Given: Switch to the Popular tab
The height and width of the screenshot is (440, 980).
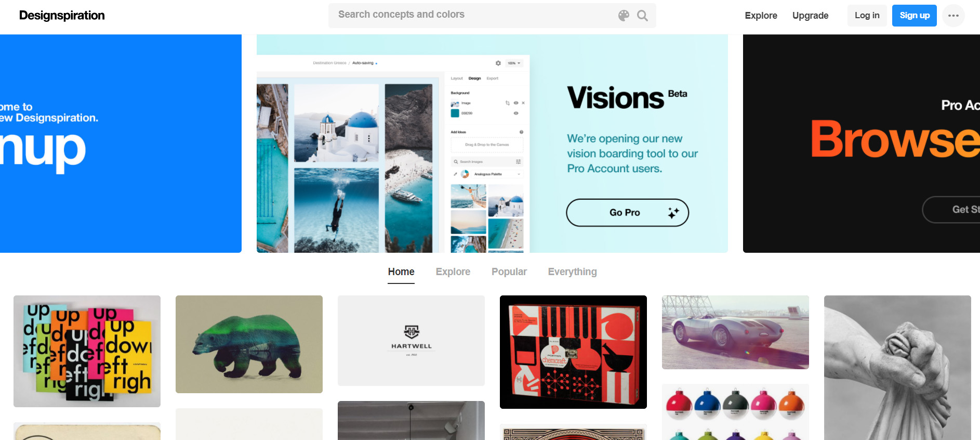Looking at the screenshot, I should pyautogui.click(x=509, y=272).
